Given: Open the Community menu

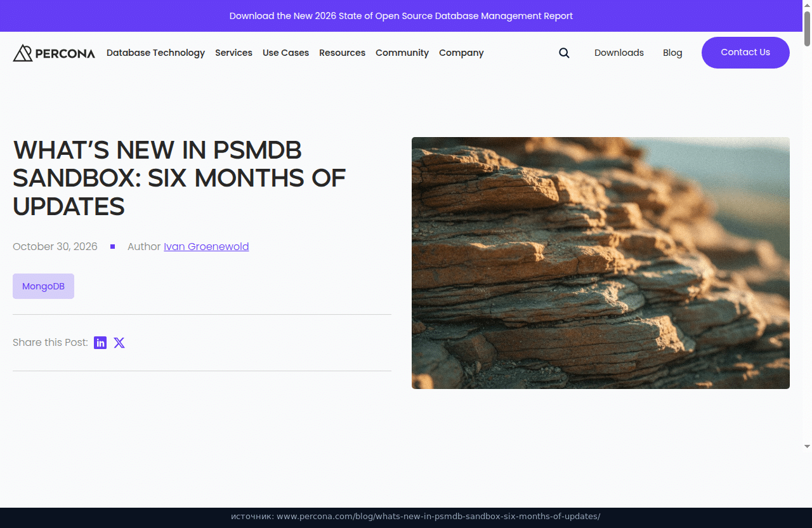Looking at the screenshot, I should (402, 53).
